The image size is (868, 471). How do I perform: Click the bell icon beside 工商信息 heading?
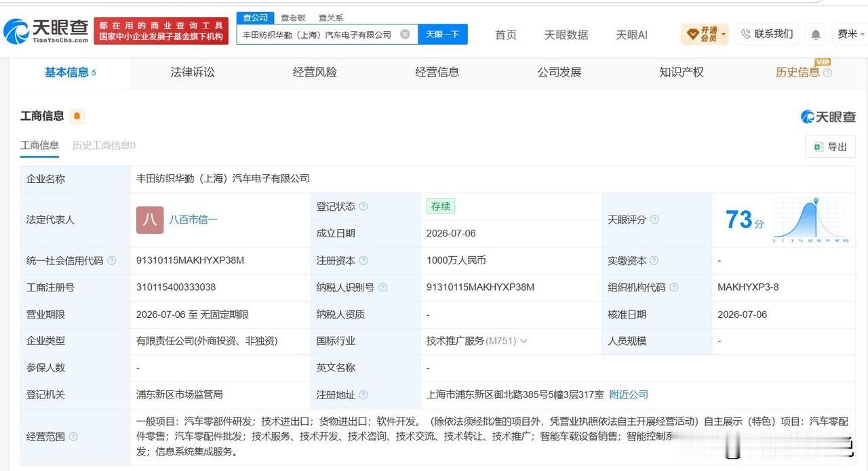pyautogui.click(x=77, y=116)
